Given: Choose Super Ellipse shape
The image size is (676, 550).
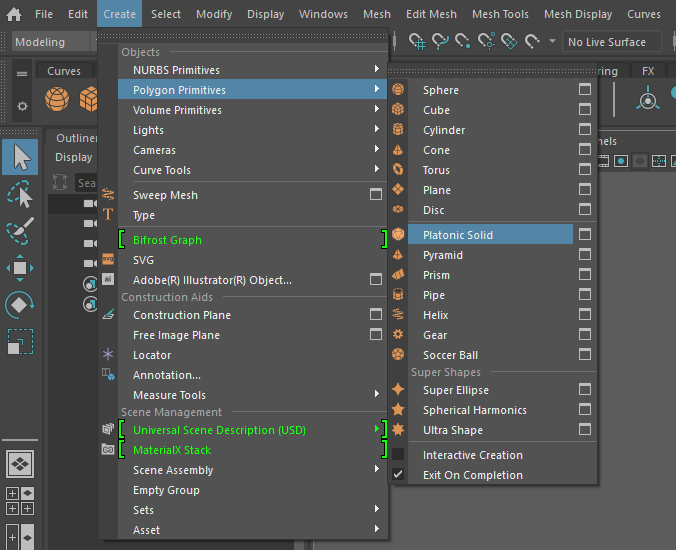Looking at the screenshot, I should coord(490,390).
